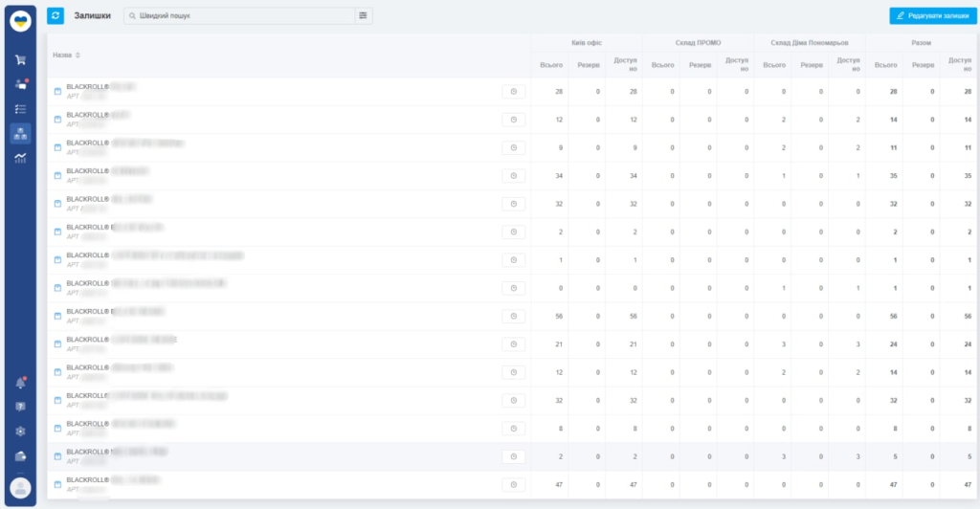Click the Київ офіс column group header
Screen dimensions: 980x509
click(587, 43)
